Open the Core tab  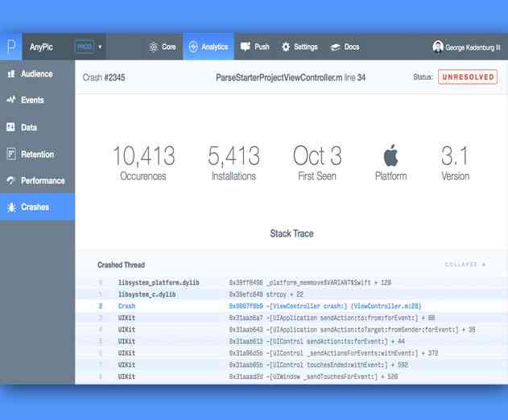[x=163, y=47]
